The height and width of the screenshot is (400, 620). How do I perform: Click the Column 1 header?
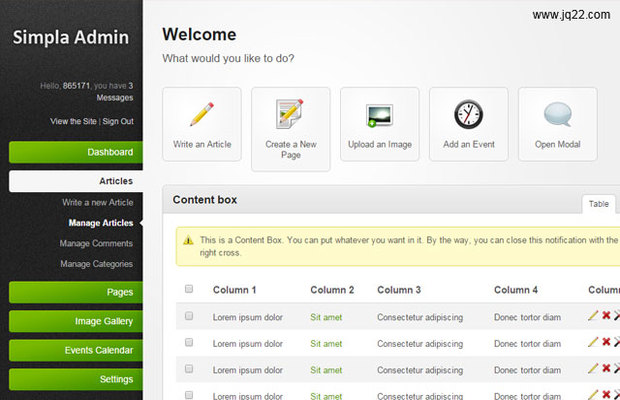click(234, 290)
